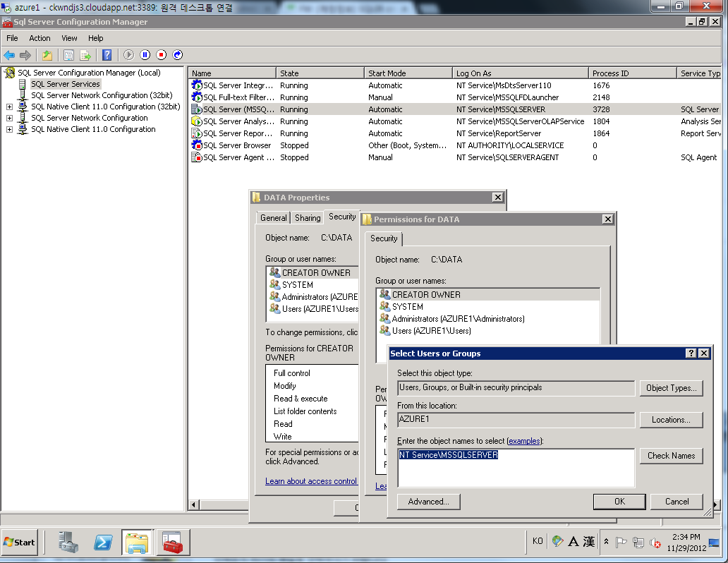
Task: Click the Stop Service toolbar icon
Action: 162,55
